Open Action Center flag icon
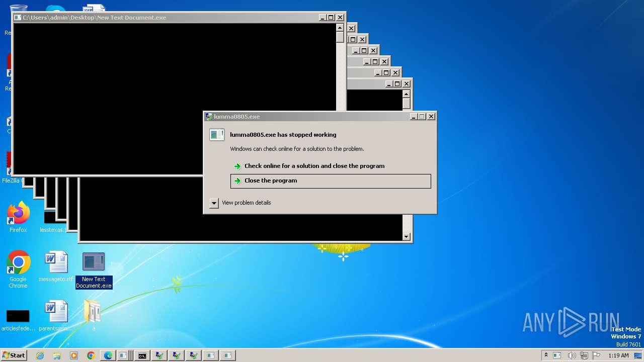The width and height of the screenshot is (644, 362). [596, 355]
